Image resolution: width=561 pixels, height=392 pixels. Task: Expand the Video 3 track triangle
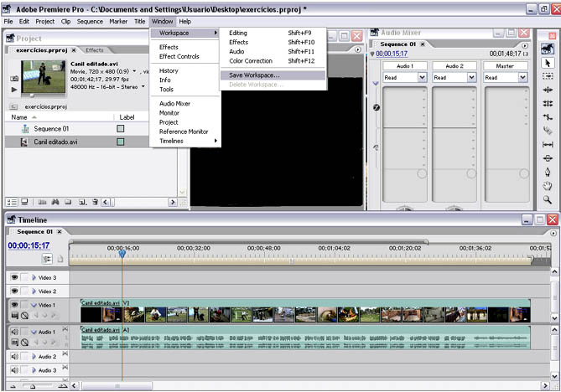tap(34, 277)
